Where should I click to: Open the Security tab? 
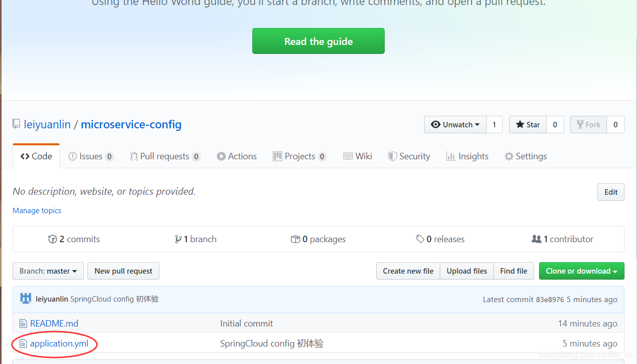(409, 156)
